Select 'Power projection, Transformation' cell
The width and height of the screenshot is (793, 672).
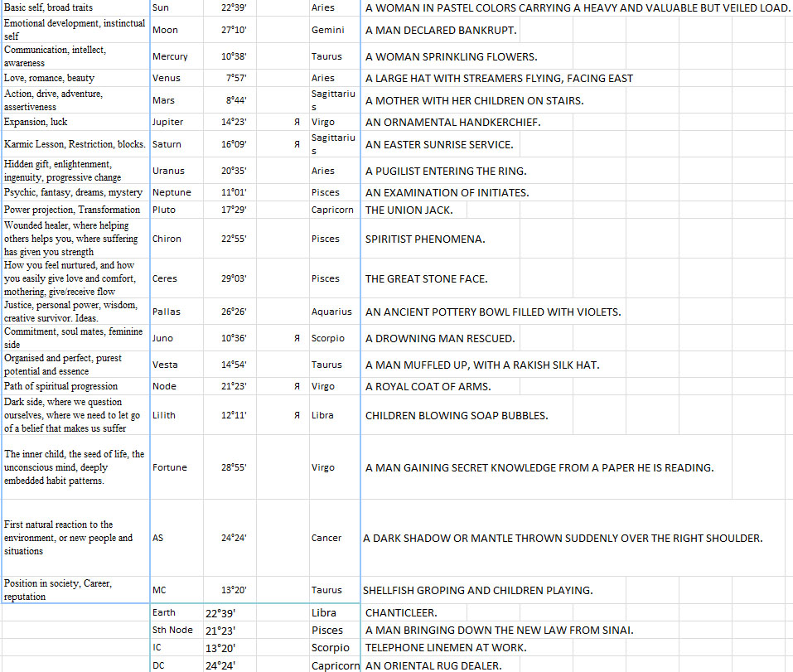click(76, 210)
